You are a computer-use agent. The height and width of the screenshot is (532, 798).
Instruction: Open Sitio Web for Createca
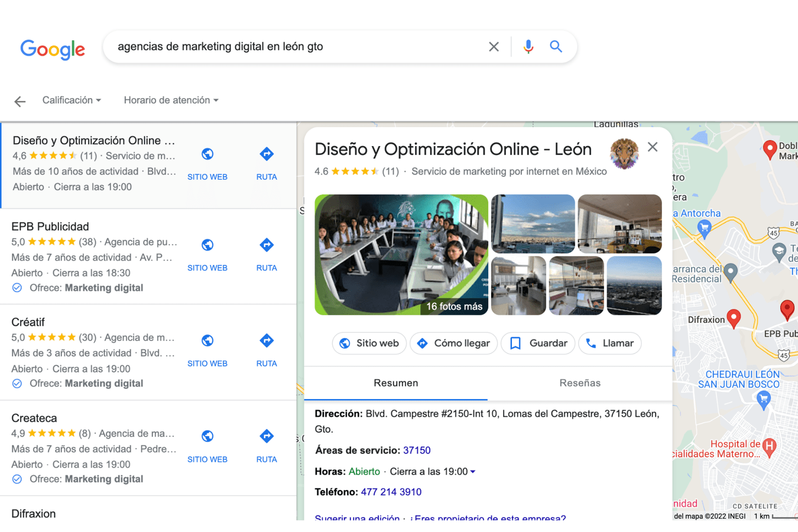tap(207, 446)
